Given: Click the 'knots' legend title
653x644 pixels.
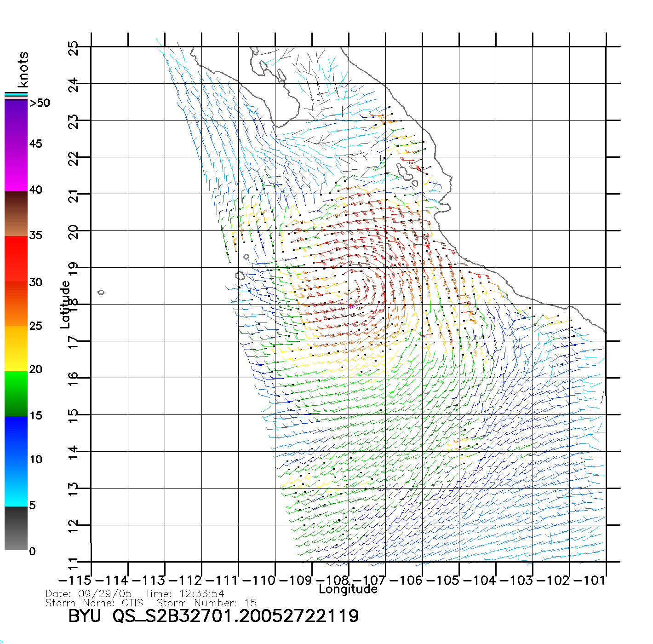Looking at the screenshot, I should pyautogui.click(x=23, y=70).
